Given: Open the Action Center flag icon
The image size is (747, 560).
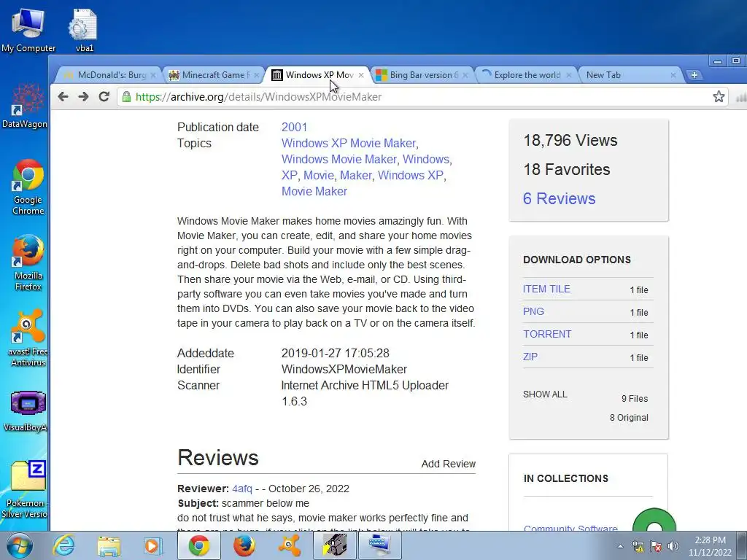Looking at the screenshot, I should (656, 546).
